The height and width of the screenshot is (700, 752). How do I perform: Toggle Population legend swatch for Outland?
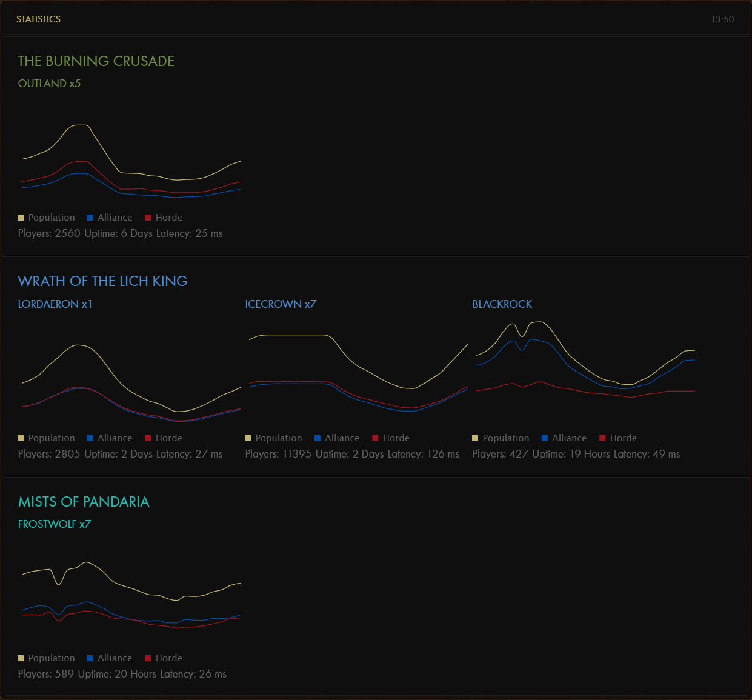21,218
